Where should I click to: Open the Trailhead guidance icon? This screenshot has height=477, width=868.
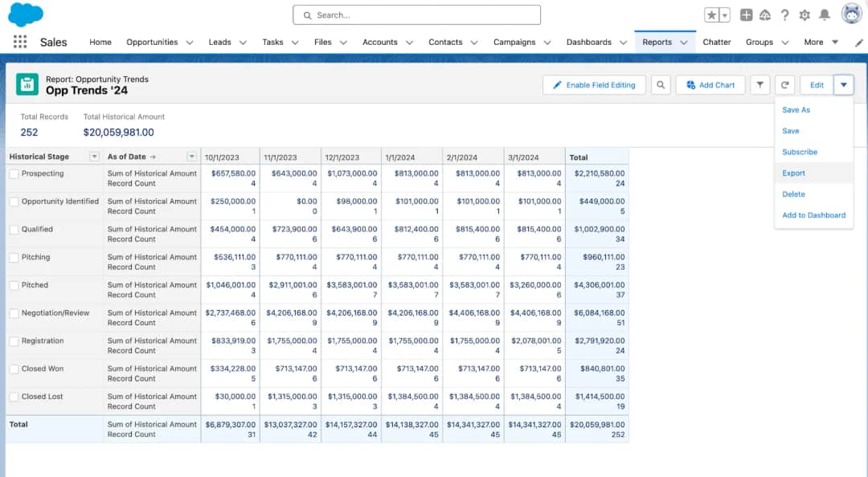coord(765,15)
